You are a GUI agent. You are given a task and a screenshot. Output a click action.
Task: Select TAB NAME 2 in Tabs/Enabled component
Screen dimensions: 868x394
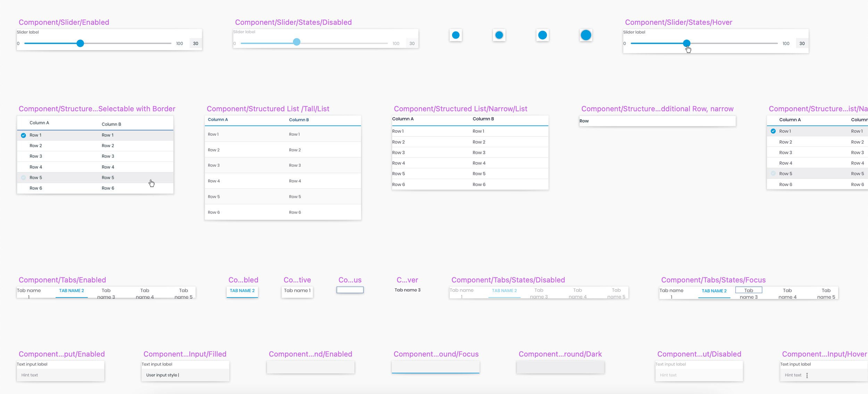point(72,291)
